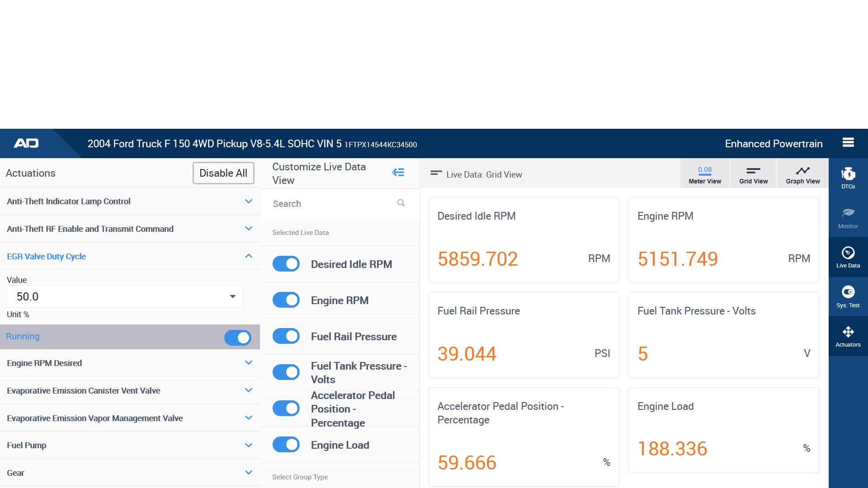Disable the Desired Idle RPM toggle
This screenshot has width=868, height=488.
[x=286, y=264]
